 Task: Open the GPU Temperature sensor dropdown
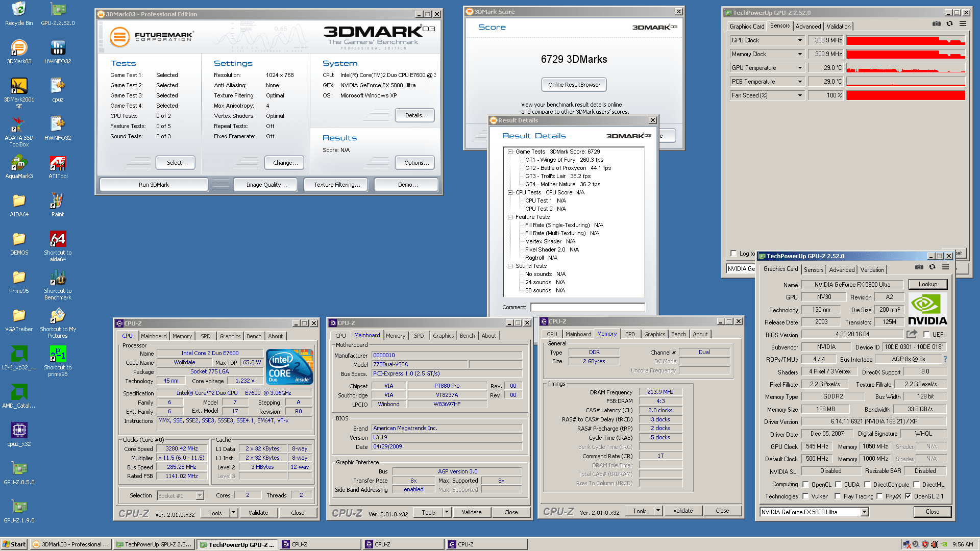point(800,68)
